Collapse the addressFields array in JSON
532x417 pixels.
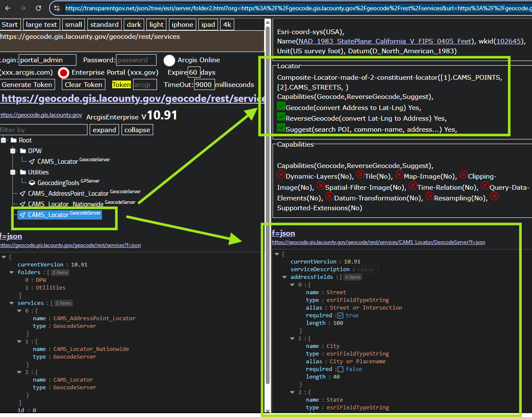285,277
